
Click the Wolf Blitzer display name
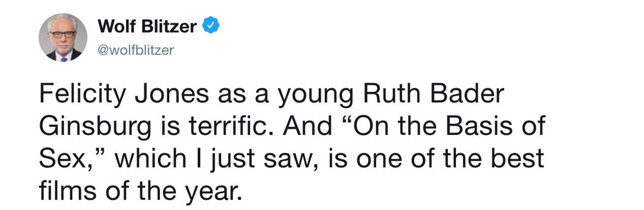pos(147,26)
